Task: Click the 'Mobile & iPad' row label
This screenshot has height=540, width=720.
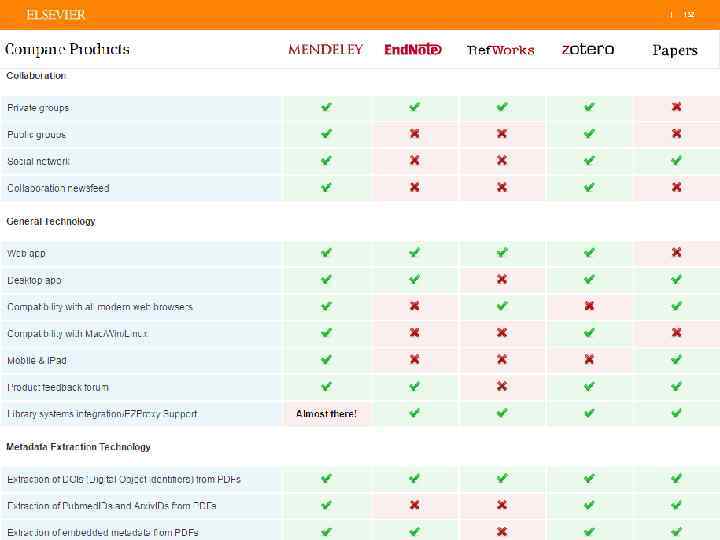Action: pos(37,360)
